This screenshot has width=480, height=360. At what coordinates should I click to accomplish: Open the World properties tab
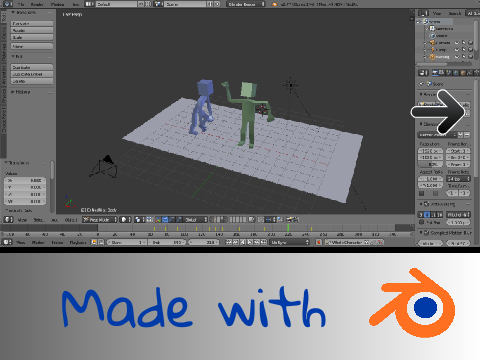pos(455,73)
